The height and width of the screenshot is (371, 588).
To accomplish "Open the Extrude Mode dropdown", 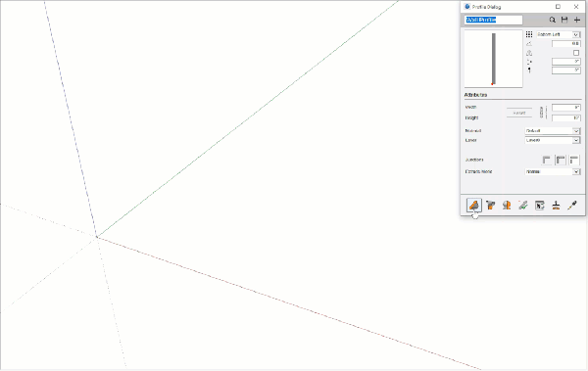I will [x=553, y=171].
